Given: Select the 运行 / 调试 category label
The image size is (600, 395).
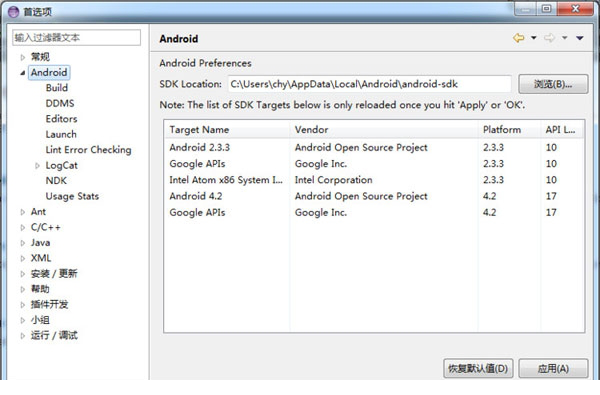Looking at the screenshot, I should coord(54,336).
